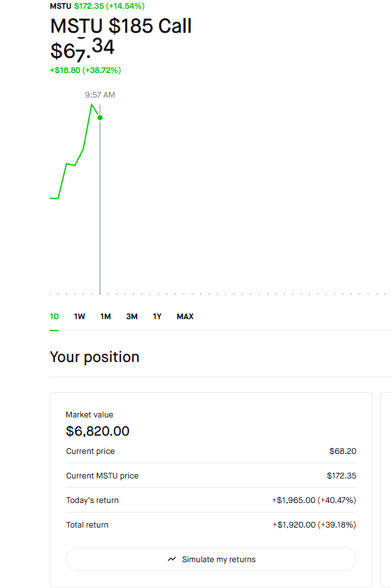Click the MSTU $185 Call title
Viewport: 391px width, 588px height.
tap(120, 26)
